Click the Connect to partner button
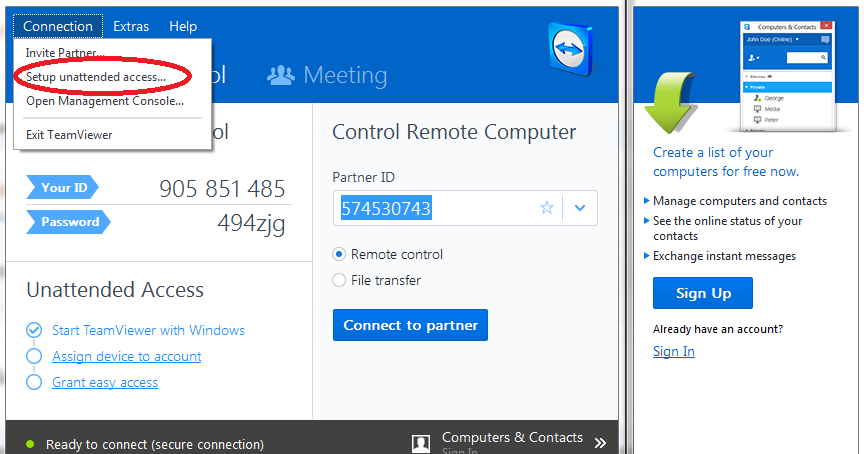 pos(410,325)
